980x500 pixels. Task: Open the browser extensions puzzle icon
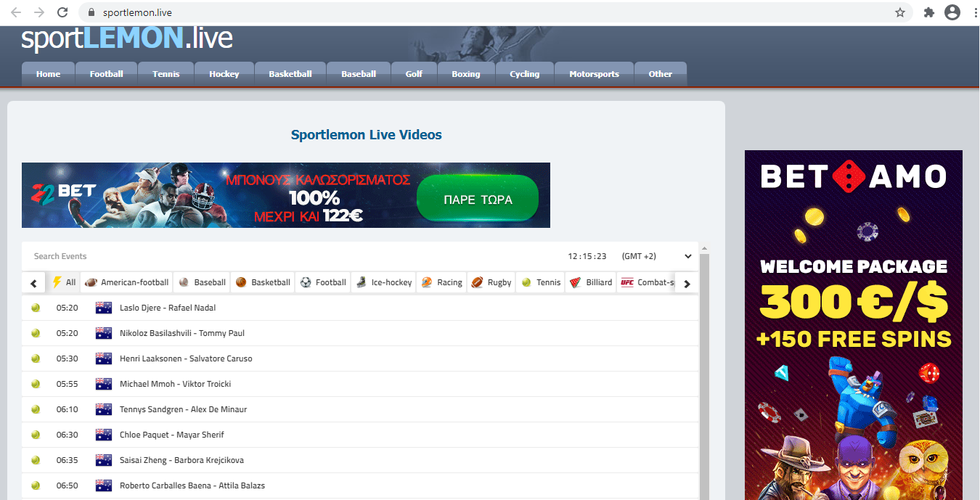[928, 12]
